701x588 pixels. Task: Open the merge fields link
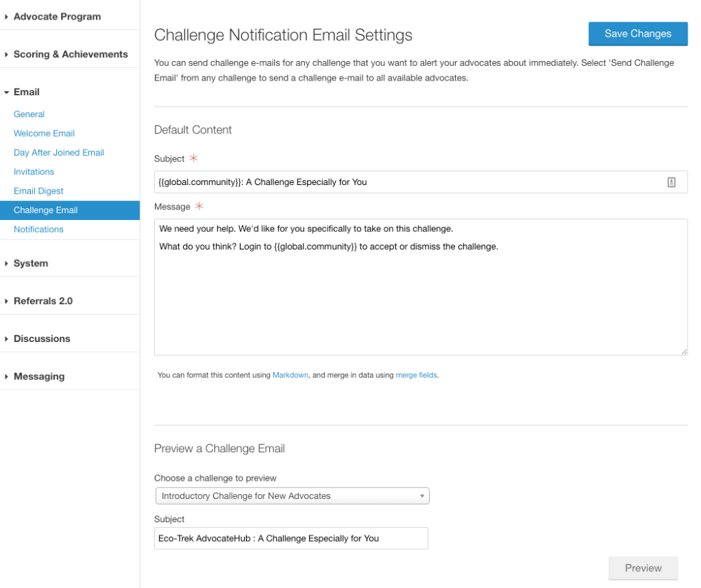click(416, 375)
